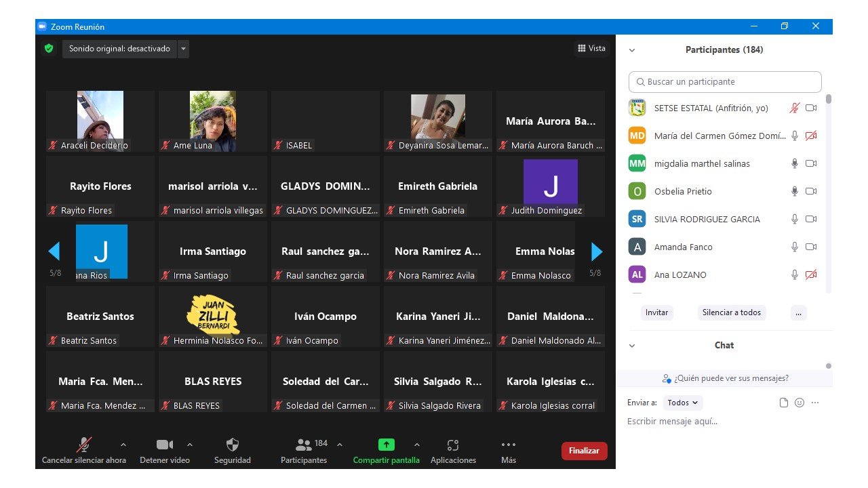Expand the Sonido original dropdown arrow
The height and width of the screenshot is (488, 868).
click(x=183, y=49)
